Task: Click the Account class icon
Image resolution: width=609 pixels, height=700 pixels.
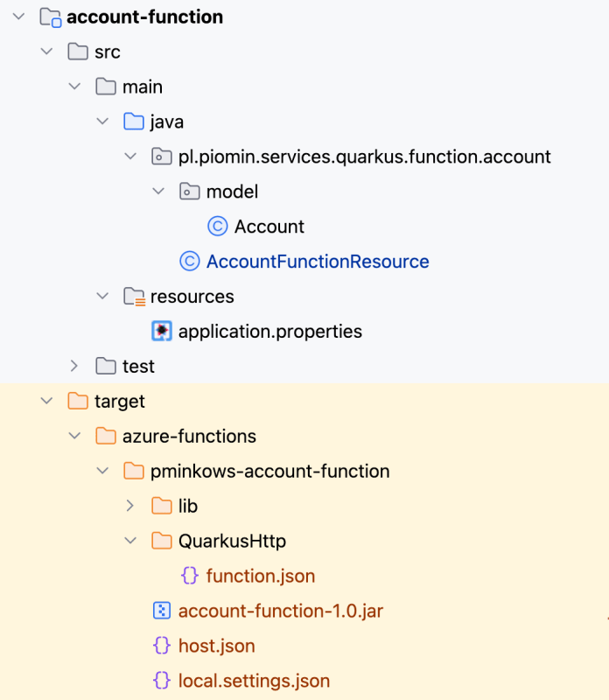Action: pos(217,227)
